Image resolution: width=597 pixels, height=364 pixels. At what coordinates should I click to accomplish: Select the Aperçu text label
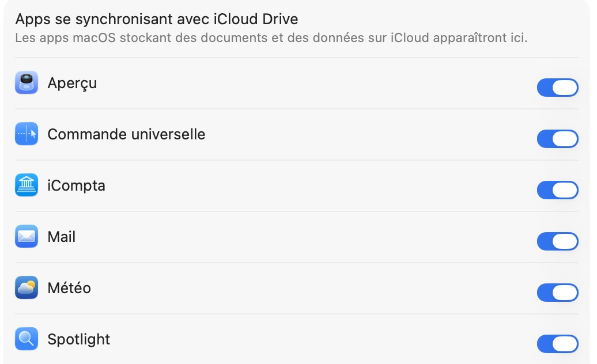pos(72,84)
